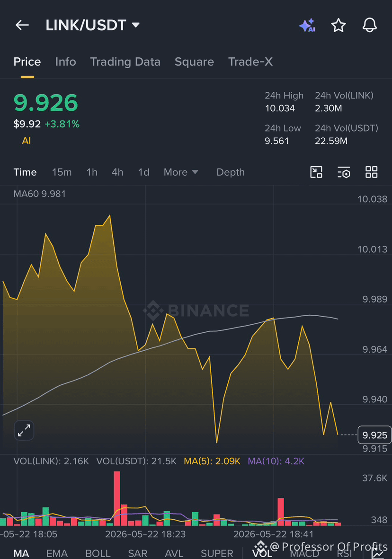Open the LINK/USDT pair selector dropdown

[x=93, y=25]
